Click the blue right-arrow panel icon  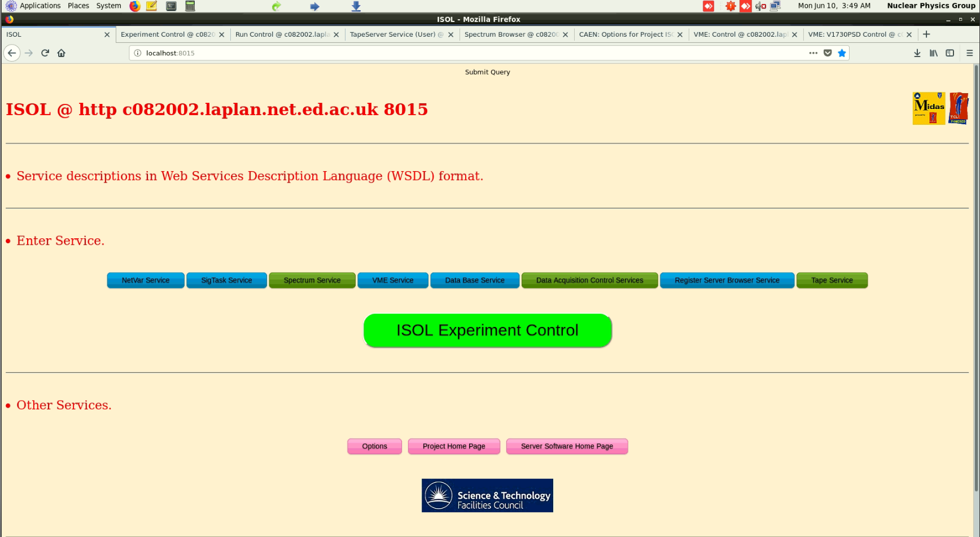point(314,6)
